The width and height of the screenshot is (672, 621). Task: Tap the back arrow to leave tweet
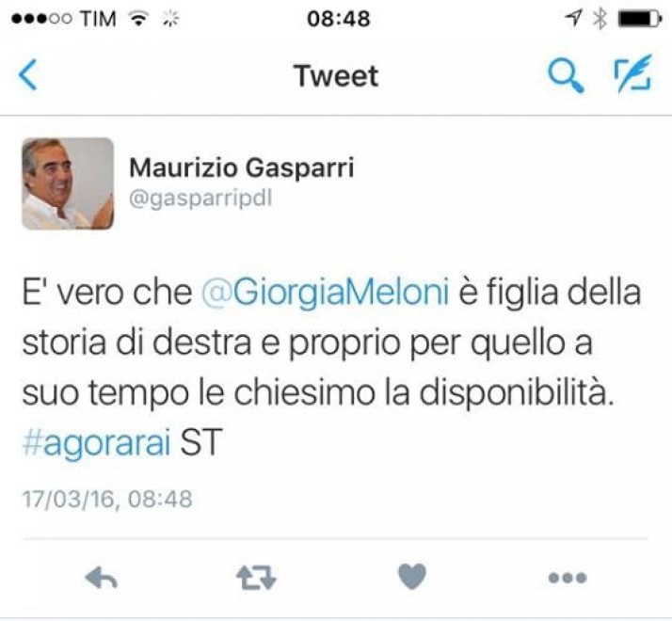[28, 75]
